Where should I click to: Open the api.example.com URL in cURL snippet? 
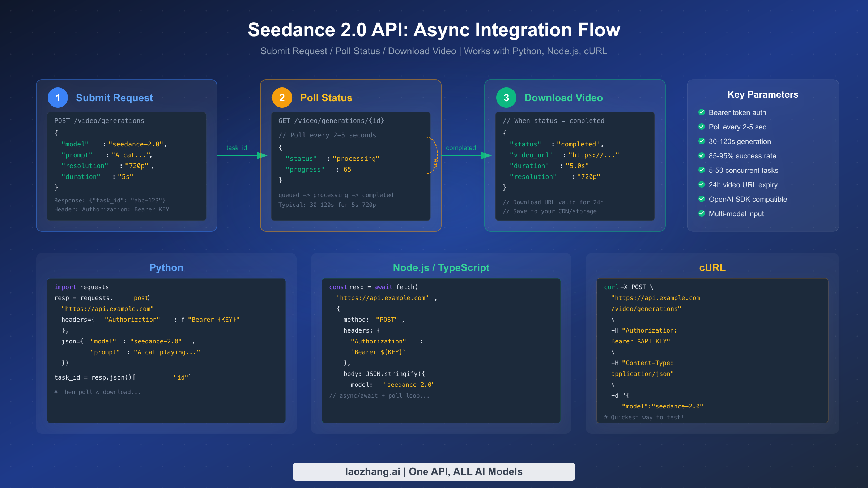tap(655, 298)
